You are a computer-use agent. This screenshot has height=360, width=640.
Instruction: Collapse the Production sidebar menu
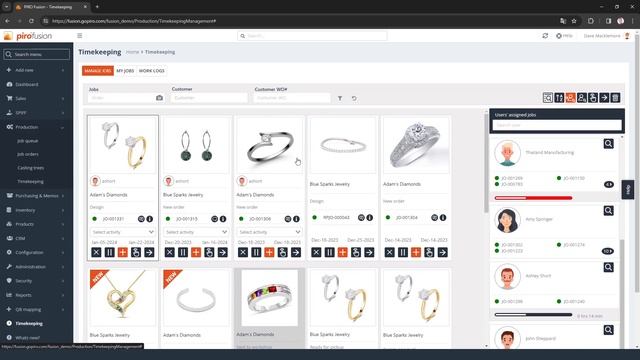pyautogui.click(x=36, y=127)
